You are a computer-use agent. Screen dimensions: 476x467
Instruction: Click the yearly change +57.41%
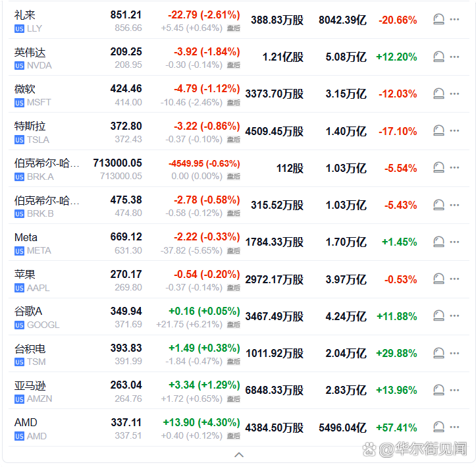[396, 428]
